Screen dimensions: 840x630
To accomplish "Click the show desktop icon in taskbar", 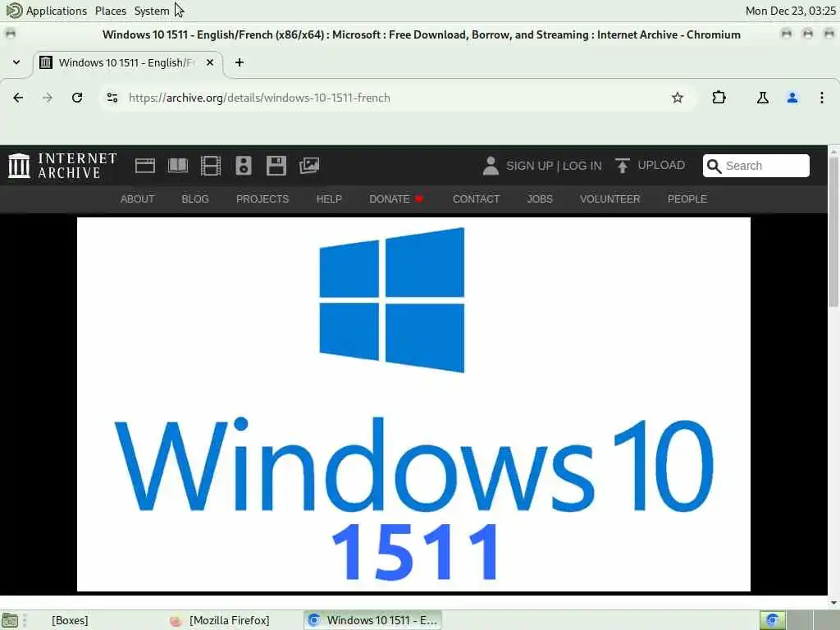I will (10, 621).
